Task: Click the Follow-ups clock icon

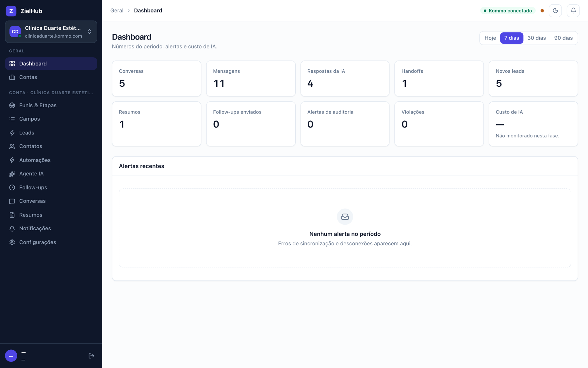Action: pos(12,188)
